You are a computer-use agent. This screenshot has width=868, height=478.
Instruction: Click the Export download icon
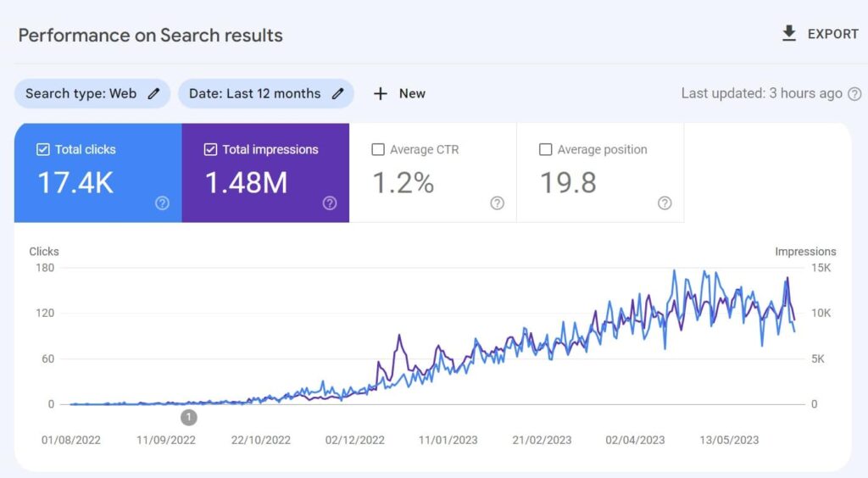click(x=789, y=34)
